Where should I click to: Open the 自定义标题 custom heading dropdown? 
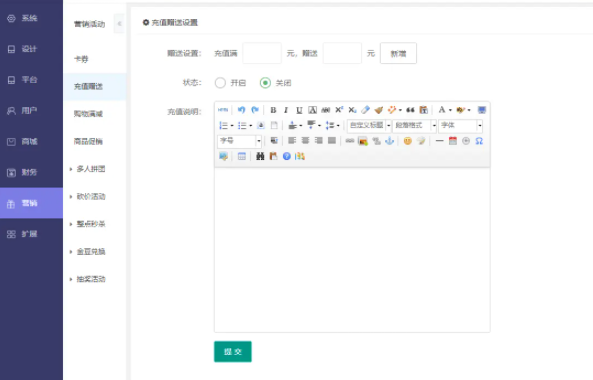click(369, 125)
